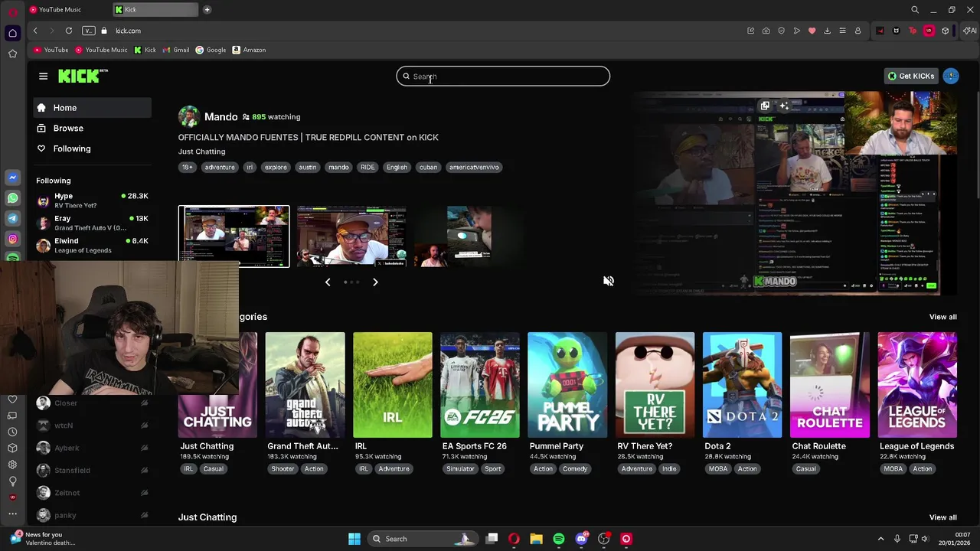980x551 pixels.
Task: Select the 'americatvenvivo' tag
Action: (x=474, y=167)
